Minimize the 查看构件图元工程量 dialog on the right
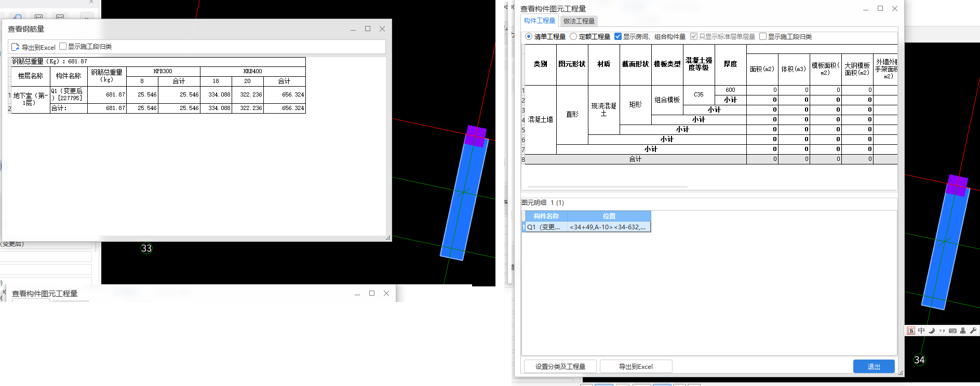The image size is (980, 386). 866,9
